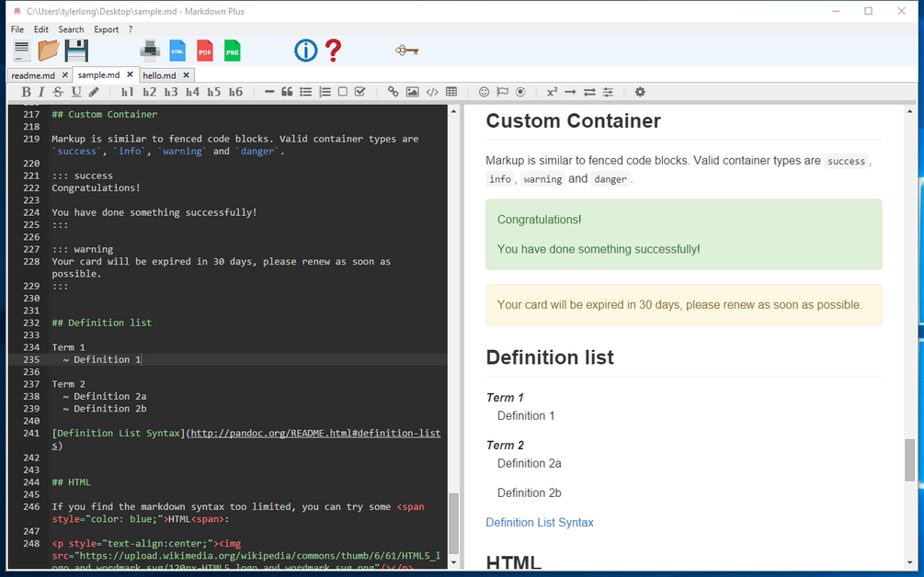Insert an h3 heading

pos(171,92)
